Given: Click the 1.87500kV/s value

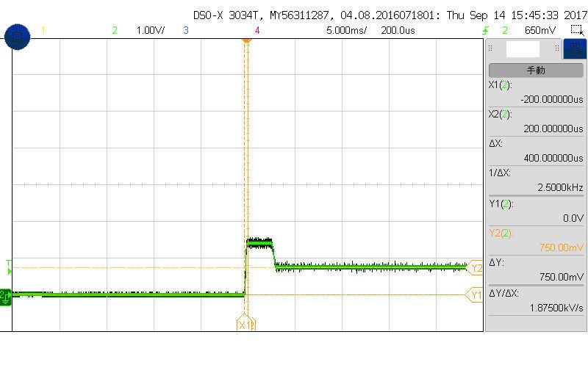Looking at the screenshot, I should [x=556, y=308].
